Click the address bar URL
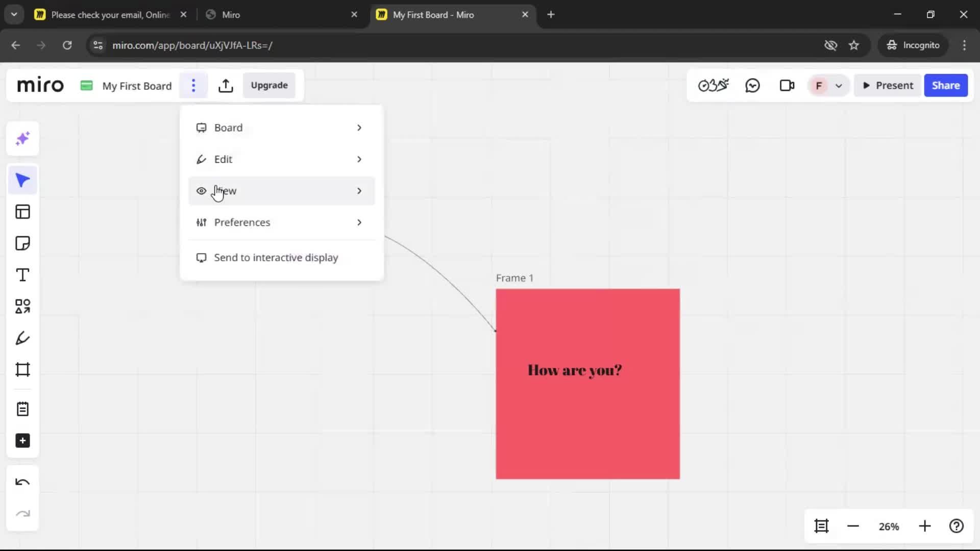Screen dimensions: 980x551 pos(192,45)
